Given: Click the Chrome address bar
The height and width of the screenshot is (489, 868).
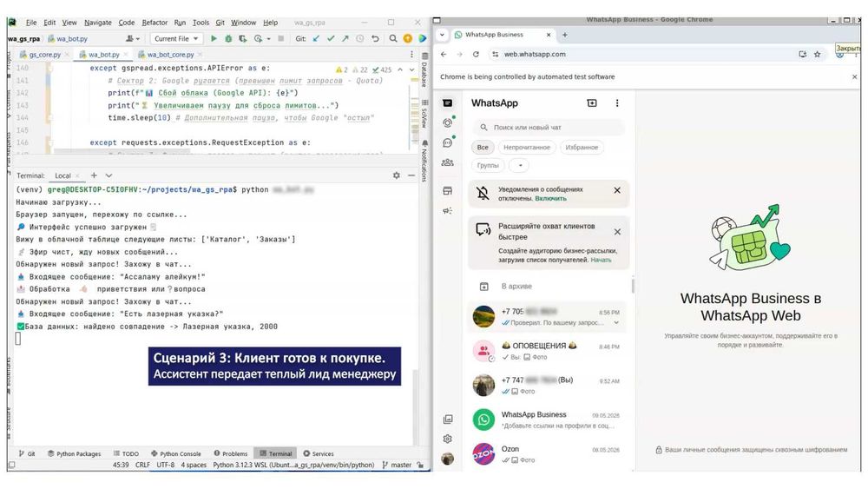Looking at the screenshot, I should click(x=642, y=54).
